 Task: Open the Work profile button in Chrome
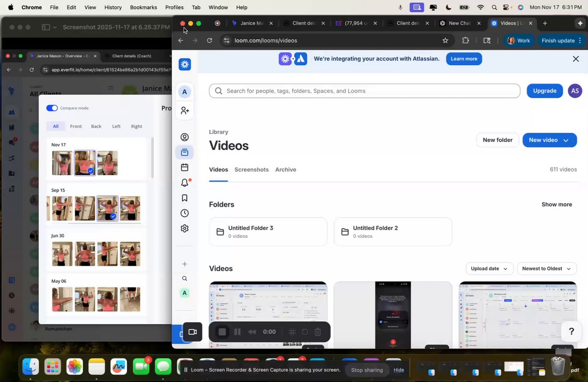coord(519,40)
